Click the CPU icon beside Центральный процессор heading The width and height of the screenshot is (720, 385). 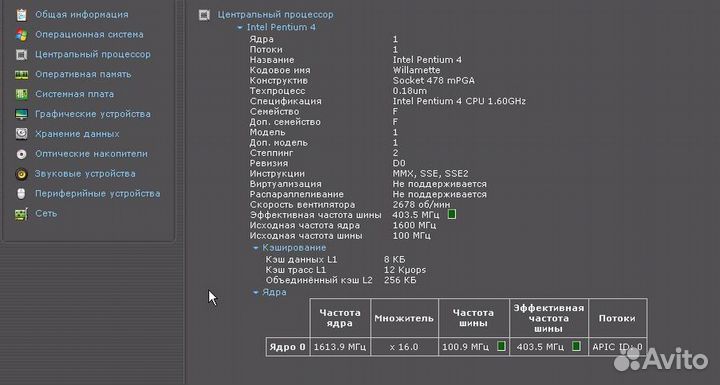point(204,15)
